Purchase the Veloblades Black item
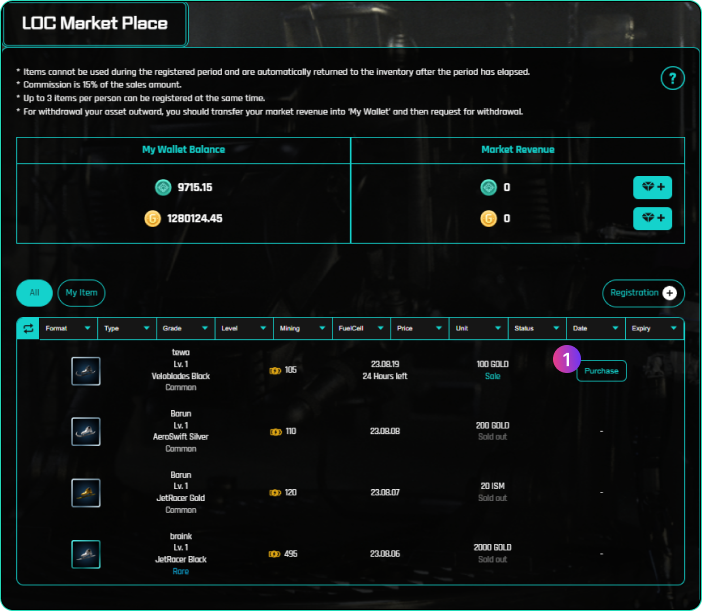Screen dimensions: 702x611 pyautogui.click(x=601, y=371)
